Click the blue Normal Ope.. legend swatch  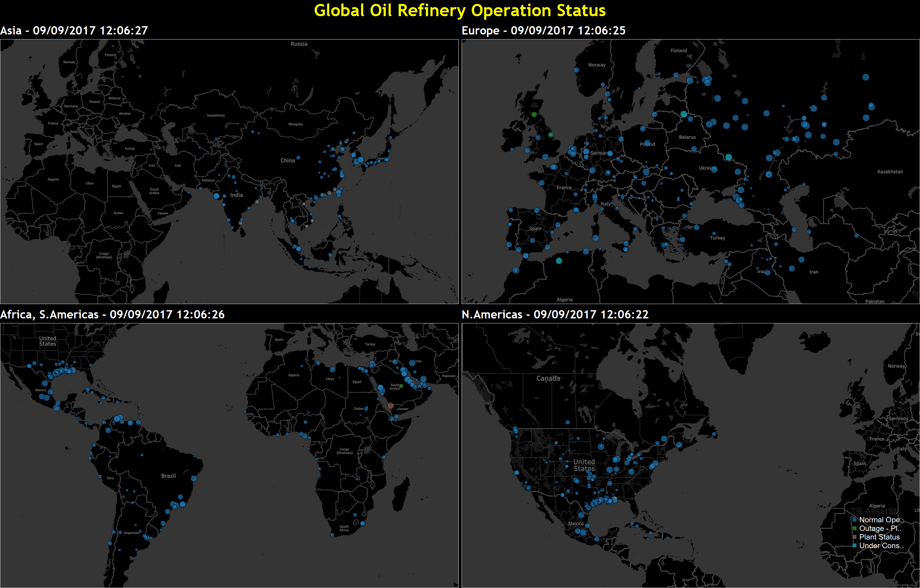(854, 520)
